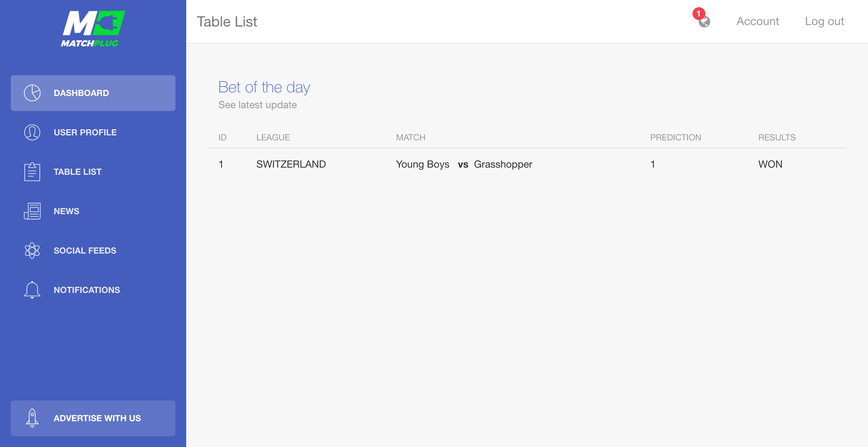Screen dimensions: 868x447
Task: Open the DASHBOARD menu item
Action: (x=93, y=93)
